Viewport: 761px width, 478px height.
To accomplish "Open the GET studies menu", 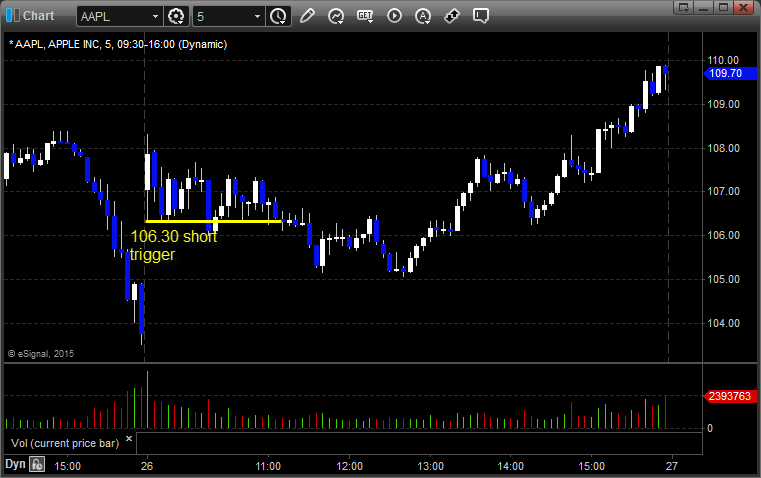I will click(365, 16).
